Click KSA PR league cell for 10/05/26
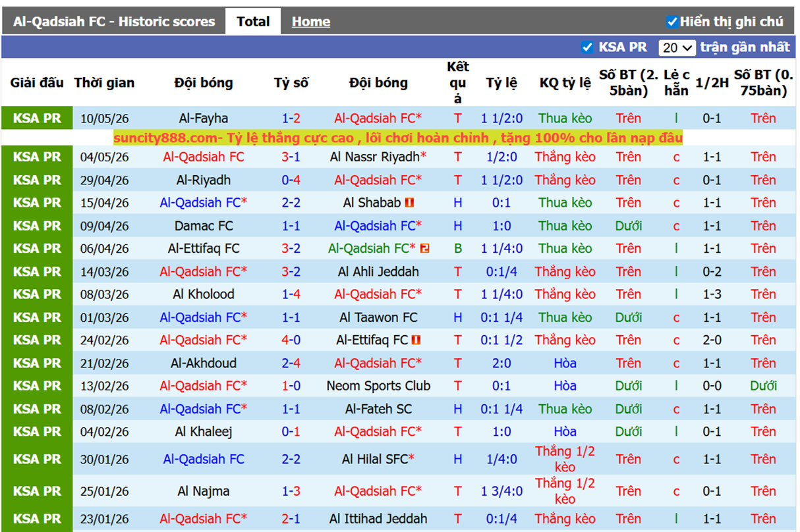Screen dimensions: 800x532 (x=37, y=119)
